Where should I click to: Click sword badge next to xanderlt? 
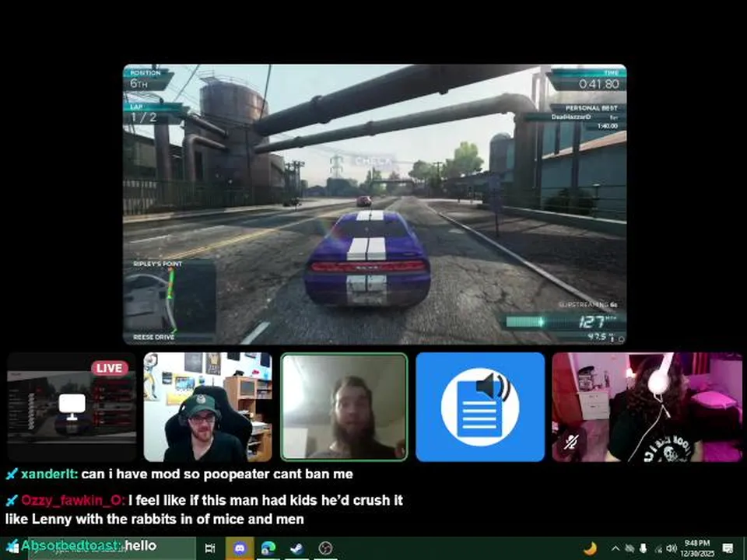[12, 474]
